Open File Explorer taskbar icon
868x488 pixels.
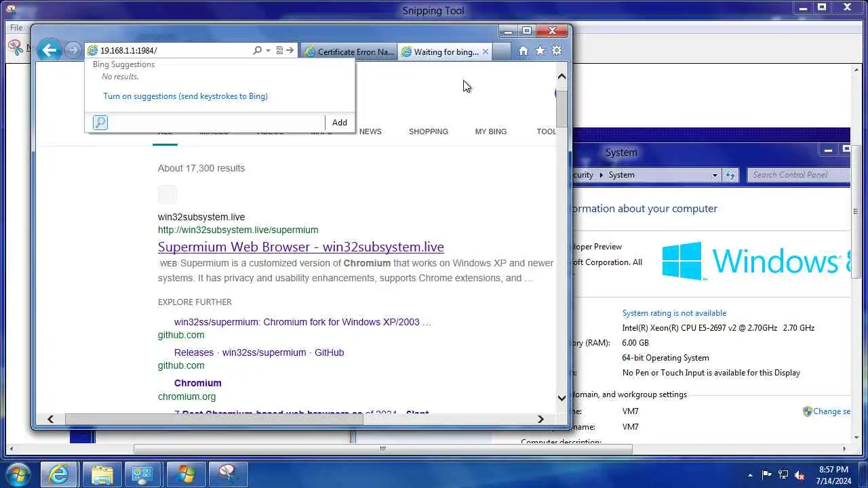tap(102, 474)
